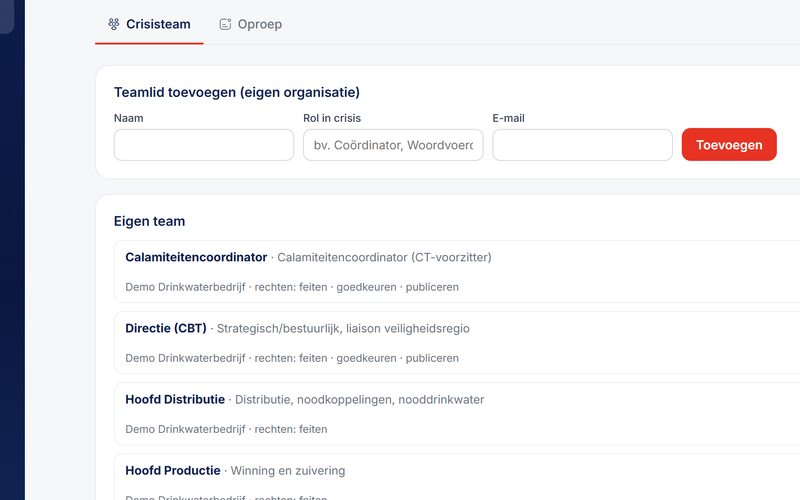
Task: Click Calamiteitencoordinator rights line with publiceren
Action: pos(292,287)
